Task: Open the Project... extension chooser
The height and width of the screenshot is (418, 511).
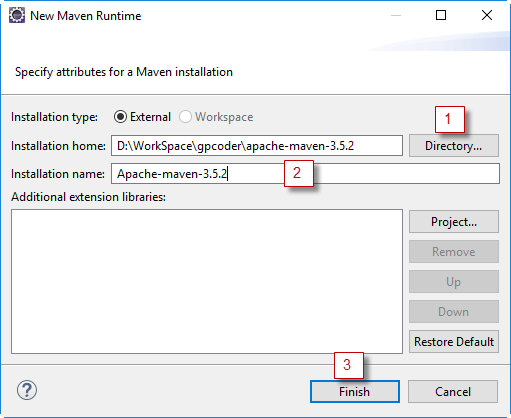Action: point(454,222)
